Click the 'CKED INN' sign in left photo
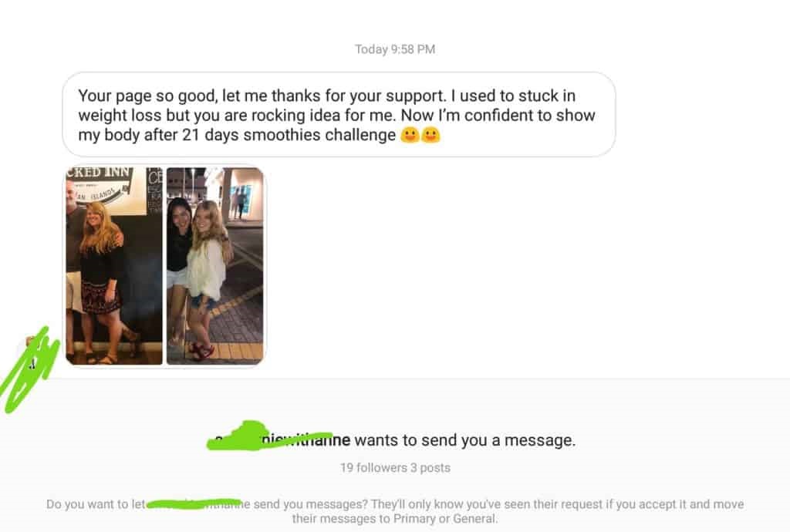This screenshot has width=790, height=532. coord(99,173)
